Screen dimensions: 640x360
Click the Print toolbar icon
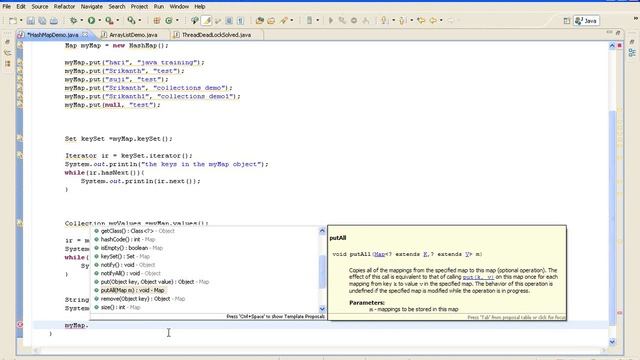pyautogui.click(x=53, y=20)
